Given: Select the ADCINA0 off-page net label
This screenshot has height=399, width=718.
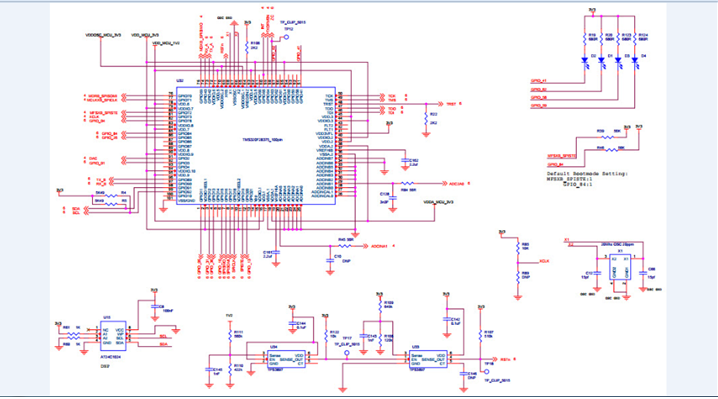Looking at the screenshot, I should pos(456,184).
